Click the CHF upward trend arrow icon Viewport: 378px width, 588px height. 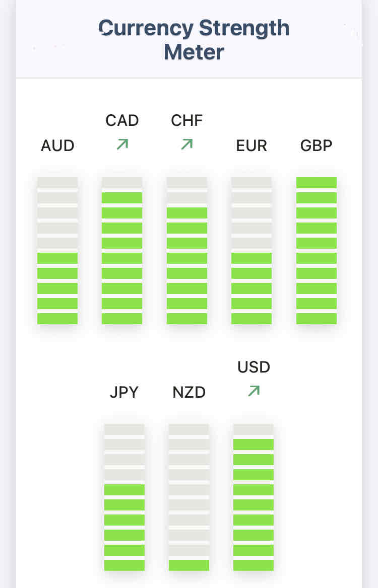(x=187, y=144)
